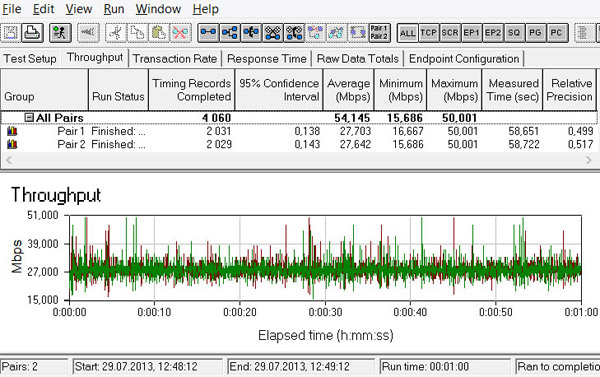The height and width of the screenshot is (377, 600).
Task: Click the Add endpoint pair icon
Action: (208, 33)
